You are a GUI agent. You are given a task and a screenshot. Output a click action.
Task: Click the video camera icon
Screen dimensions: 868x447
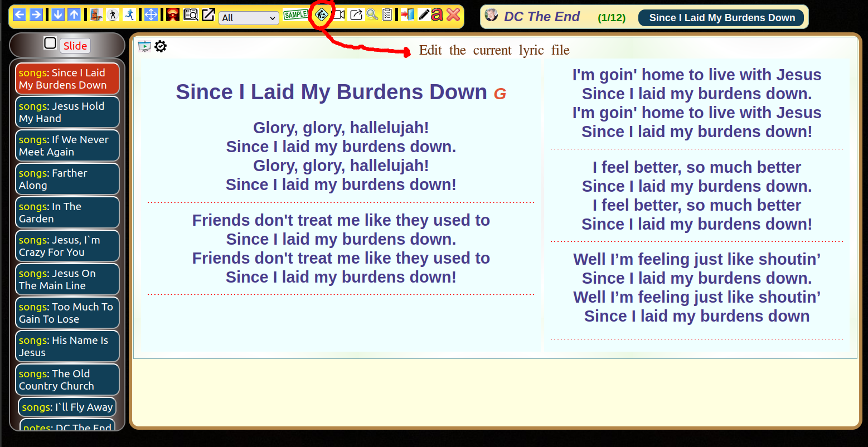[338, 15]
